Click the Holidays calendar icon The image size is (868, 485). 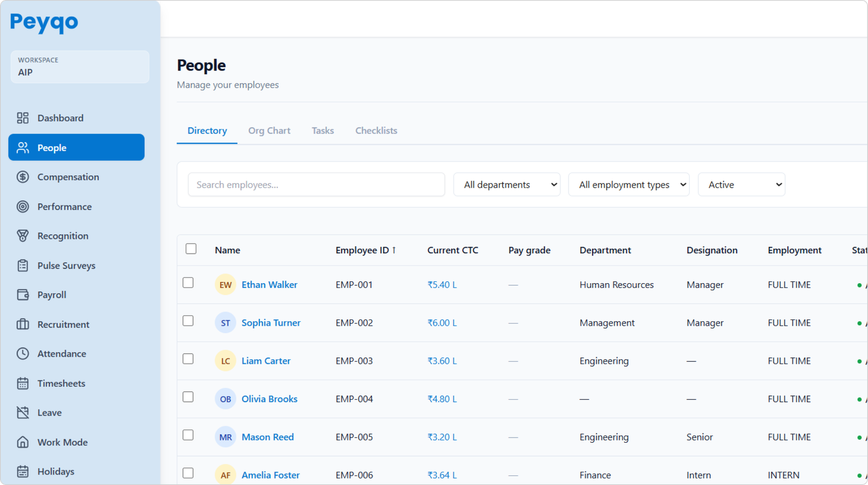coord(23,471)
